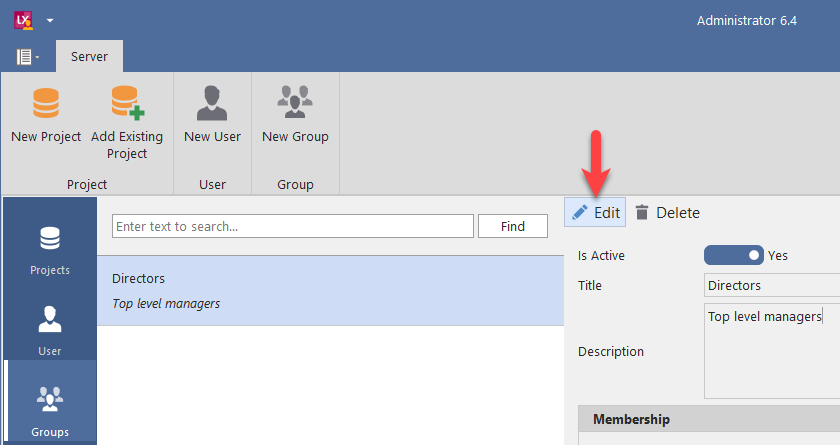Click the Edit button
The image size is (840, 445).
click(x=595, y=212)
